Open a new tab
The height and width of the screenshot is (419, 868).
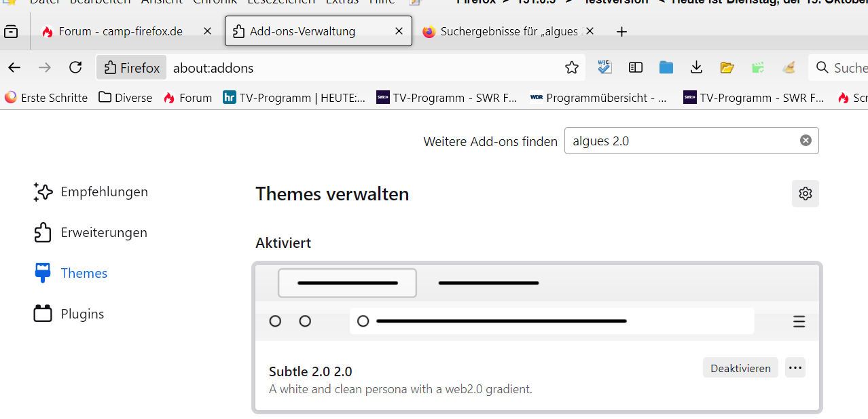[x=621, y=31]
